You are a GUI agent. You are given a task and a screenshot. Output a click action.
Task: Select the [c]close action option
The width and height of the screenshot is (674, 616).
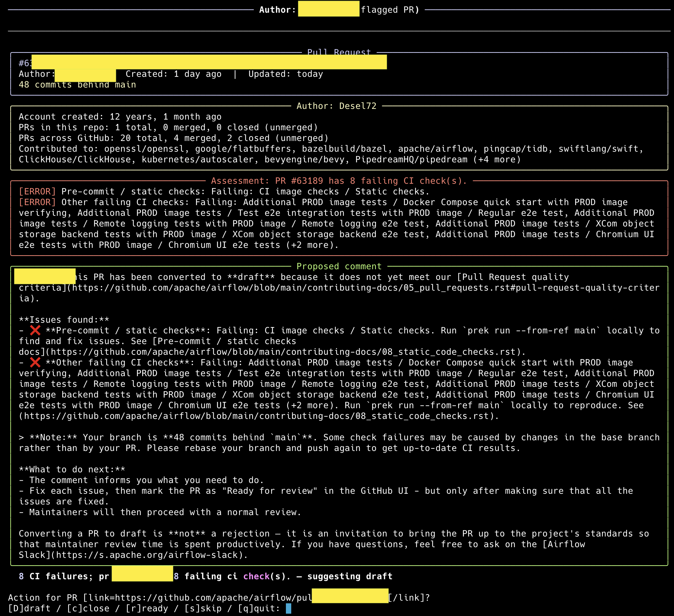88,608
